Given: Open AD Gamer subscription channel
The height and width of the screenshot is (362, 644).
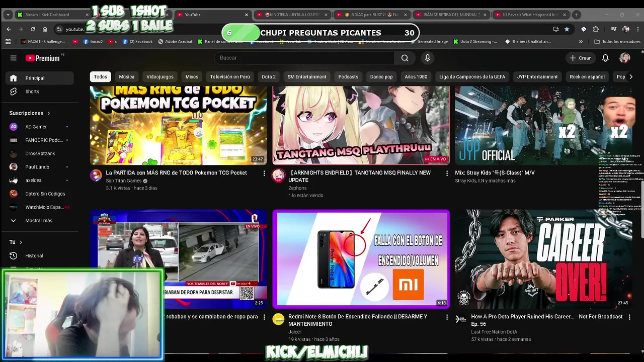Looking at the screenshot, I should click(x=40, y=127).
